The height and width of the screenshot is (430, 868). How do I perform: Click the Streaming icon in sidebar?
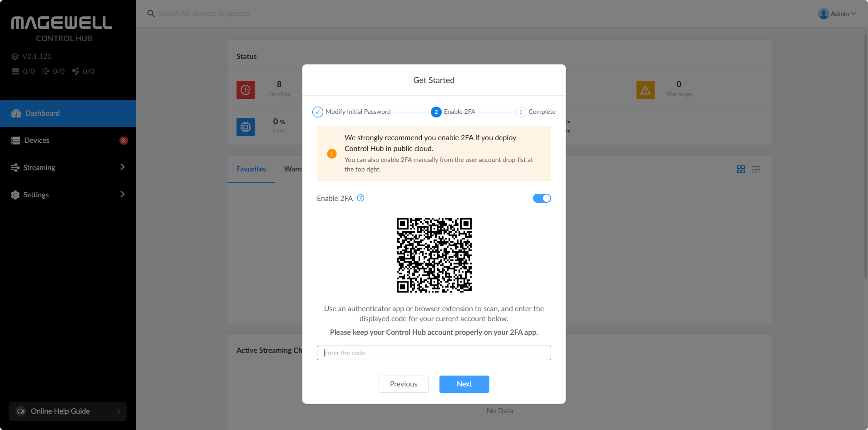pyautogui.click(x=15, y=168)
